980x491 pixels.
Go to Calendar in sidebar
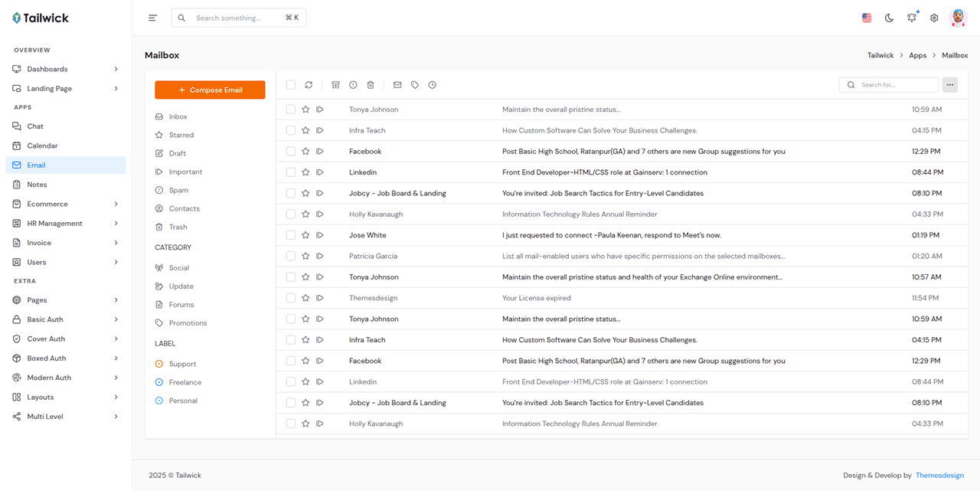[x=42, y=146]
